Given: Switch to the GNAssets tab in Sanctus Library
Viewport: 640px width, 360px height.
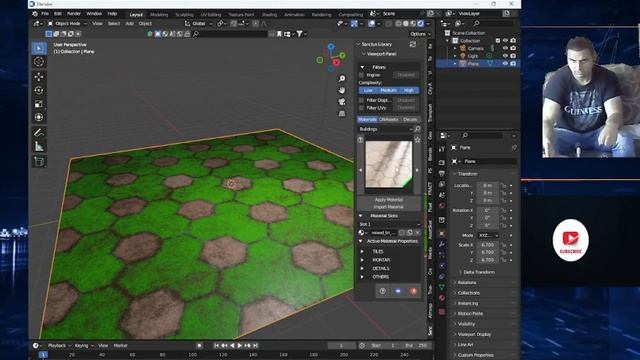Looking at the screenshot, I should tap(389, 120).
